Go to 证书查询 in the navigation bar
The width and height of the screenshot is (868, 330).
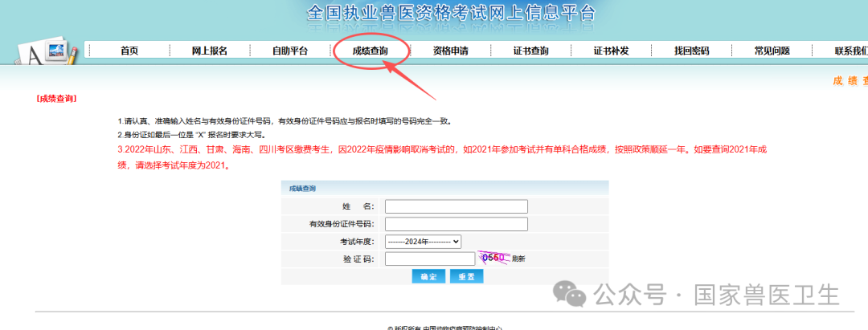coord(531,51)
